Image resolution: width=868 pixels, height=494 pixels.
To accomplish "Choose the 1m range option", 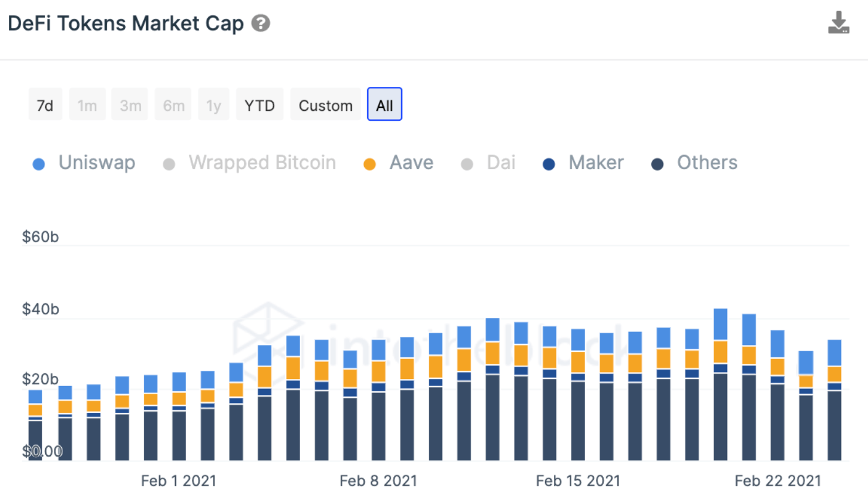I will pyautogui.click(x=88, y=104).
